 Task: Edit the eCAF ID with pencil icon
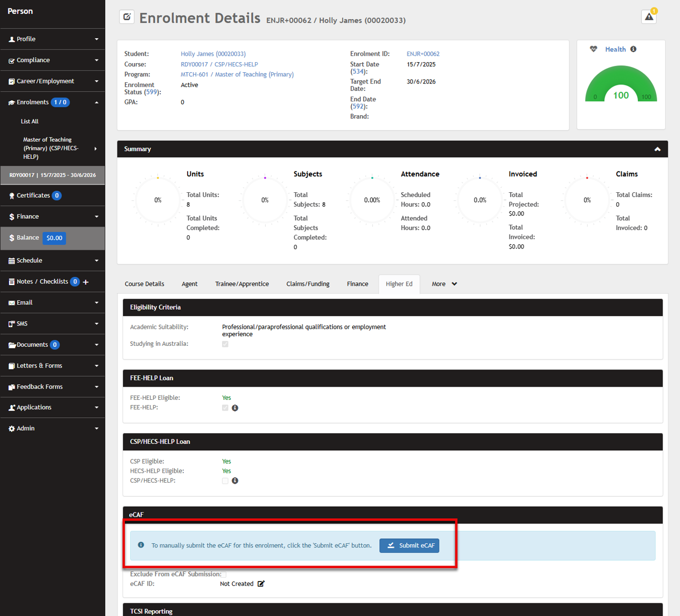click(261, 584)
